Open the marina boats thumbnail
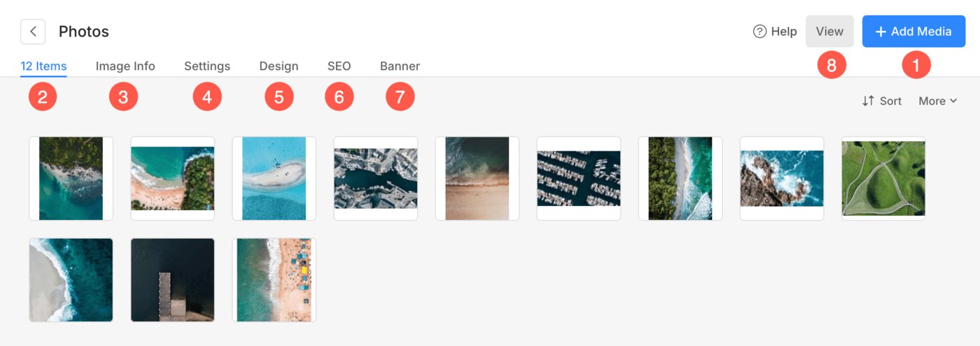The width and height of the screenshot is (980, 346). tap(579, 179)
